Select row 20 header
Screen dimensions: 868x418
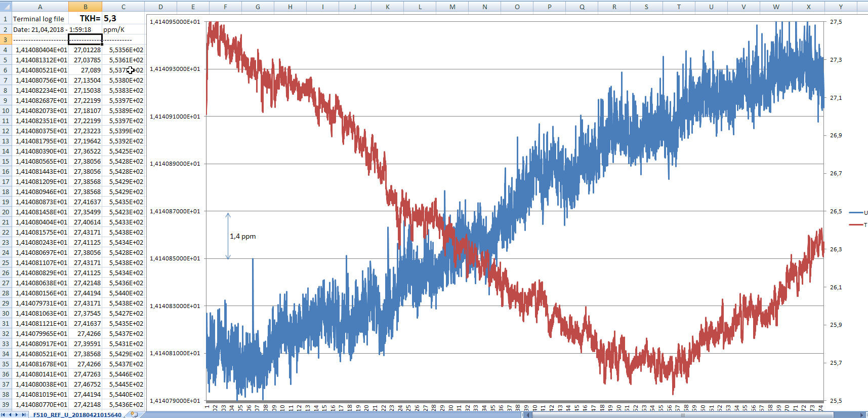click(x=6, y=212)
